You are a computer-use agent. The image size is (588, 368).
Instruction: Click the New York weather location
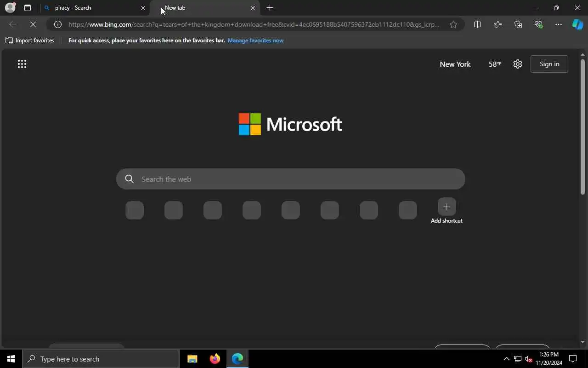455,64
